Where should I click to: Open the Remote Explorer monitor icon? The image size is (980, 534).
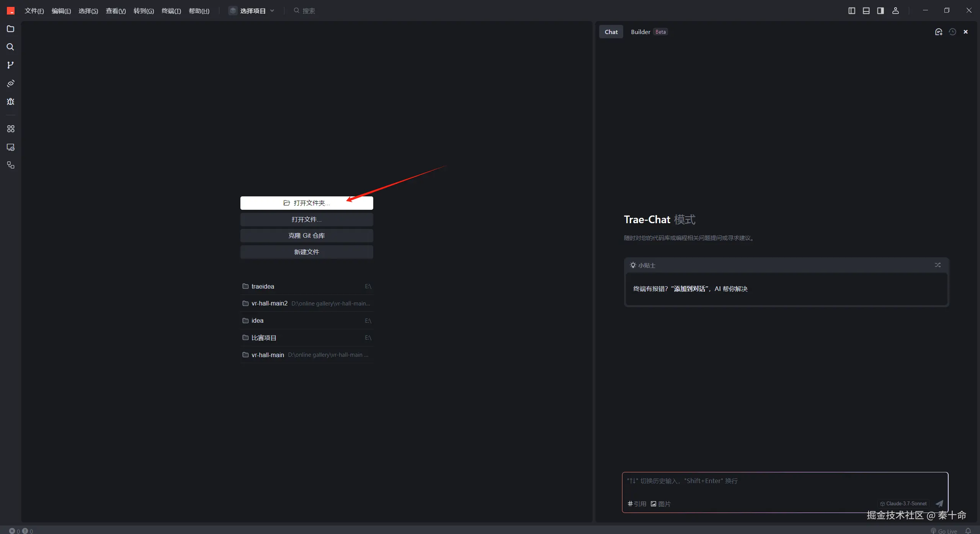[x=11, y=147]
